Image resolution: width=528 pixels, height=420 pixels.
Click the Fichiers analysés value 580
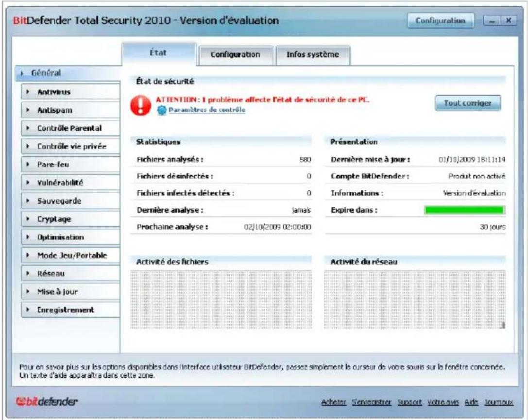pyautogui.click(x=305, y=160)
